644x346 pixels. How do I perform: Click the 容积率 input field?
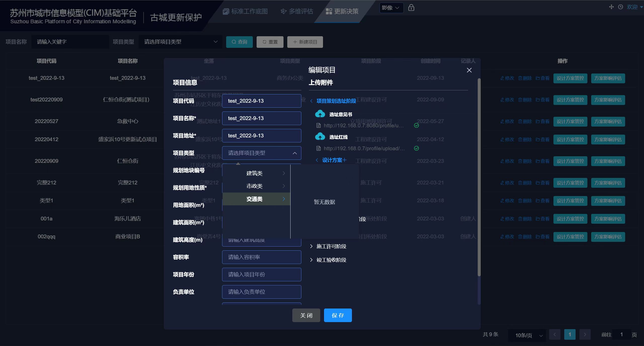pyautogui.click(x=262, y=257)
